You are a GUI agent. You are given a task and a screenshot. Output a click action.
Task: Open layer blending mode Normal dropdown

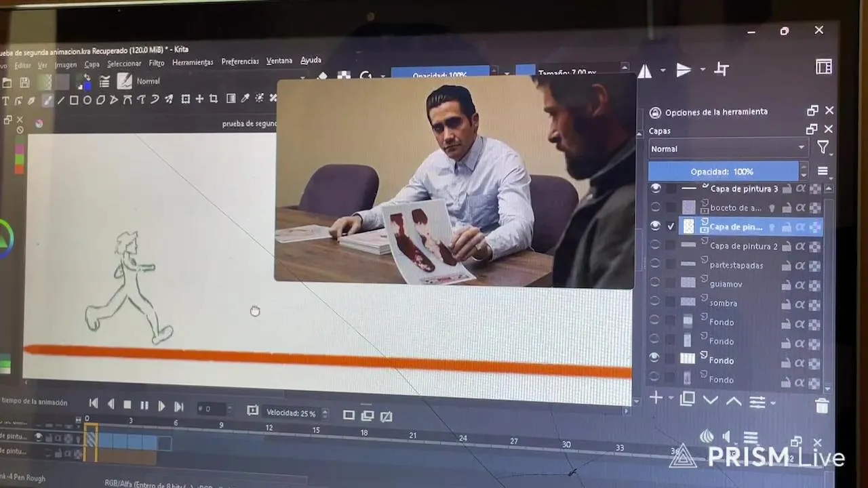coord(728,148)
